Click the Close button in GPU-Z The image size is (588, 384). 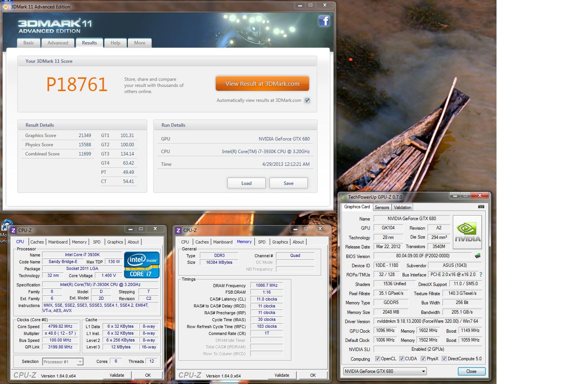(471, 371)
